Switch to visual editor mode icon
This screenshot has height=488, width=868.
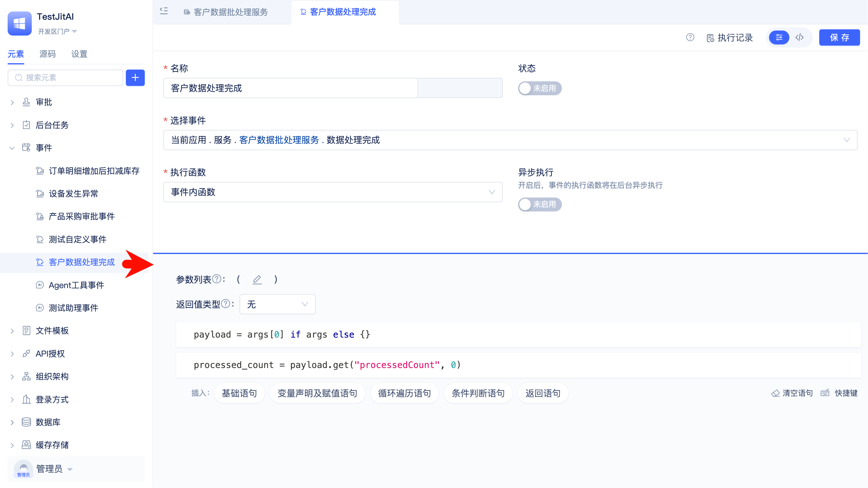(x=779, y=37)
